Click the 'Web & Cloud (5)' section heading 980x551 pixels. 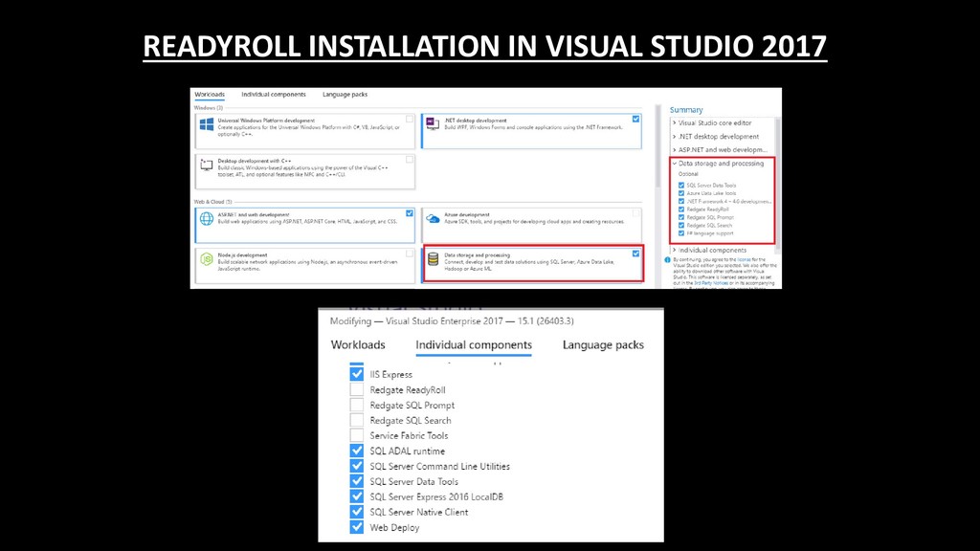pos(212,202)
